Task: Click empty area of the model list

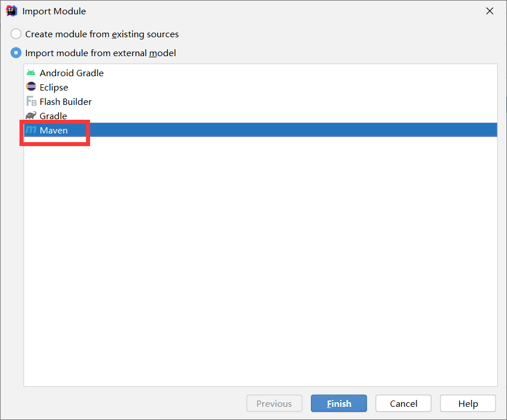Action: [260, 258]
